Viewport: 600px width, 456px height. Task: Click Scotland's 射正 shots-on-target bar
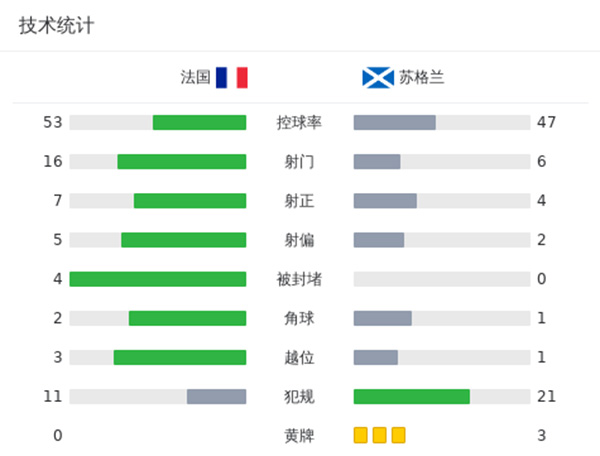pyautogui.click(x=385, y=201)
